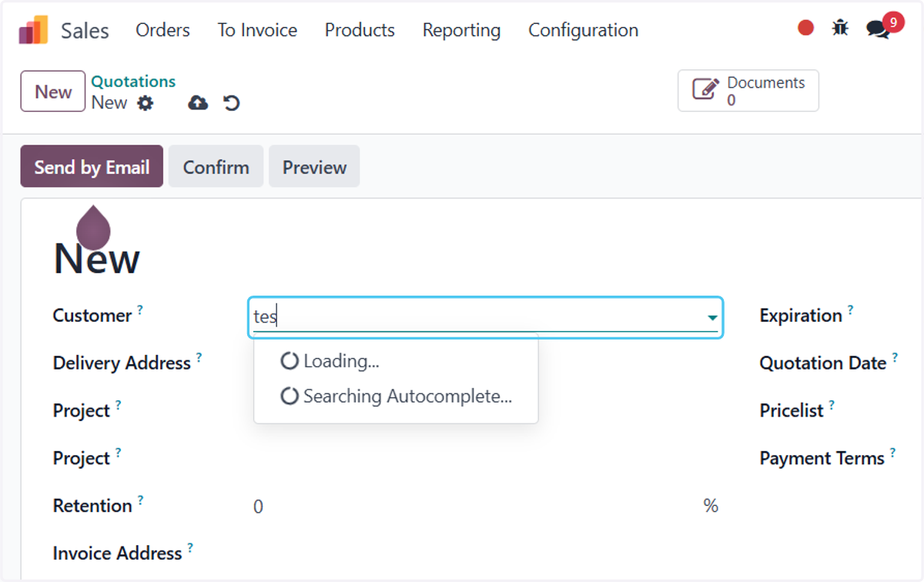This screenshot has height=582, width=924.
Task: Click the Retention field label
Action: click(x=92, y=506)
